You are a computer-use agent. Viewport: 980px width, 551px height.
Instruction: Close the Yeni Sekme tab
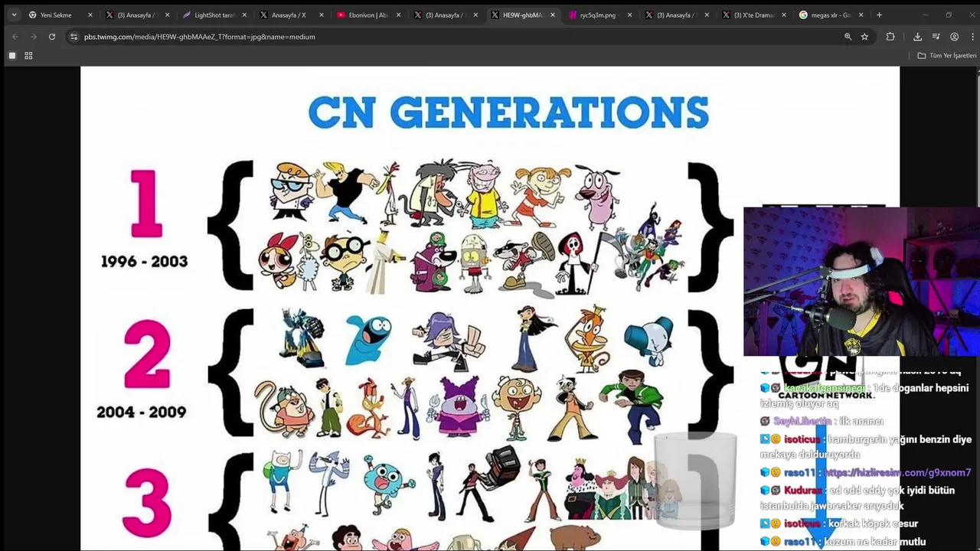tap(90, 15)
